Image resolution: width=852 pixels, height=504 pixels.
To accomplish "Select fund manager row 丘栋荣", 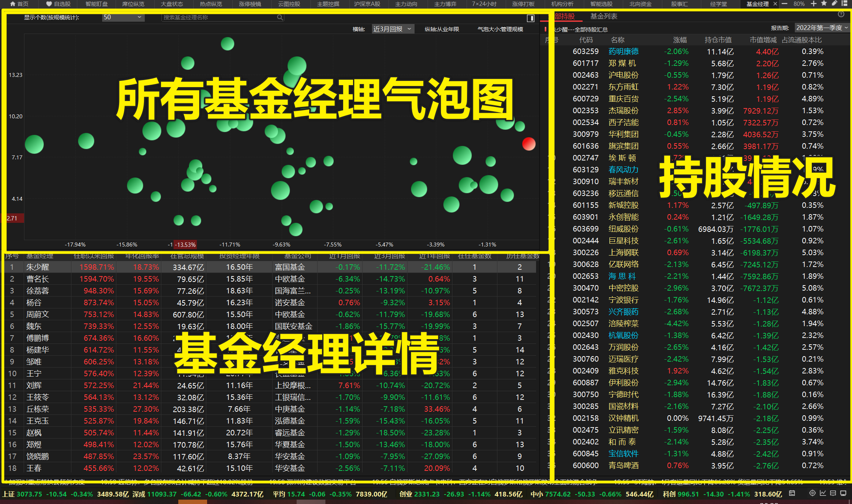I will point(270,409).
